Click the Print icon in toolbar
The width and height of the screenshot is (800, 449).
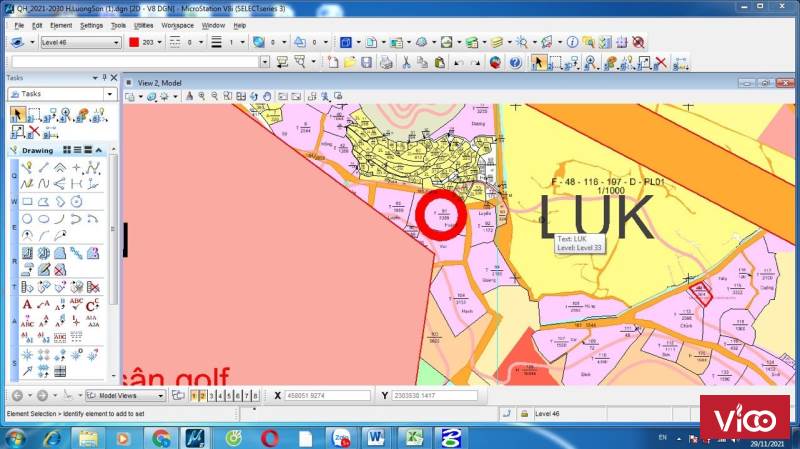point(386,62)
